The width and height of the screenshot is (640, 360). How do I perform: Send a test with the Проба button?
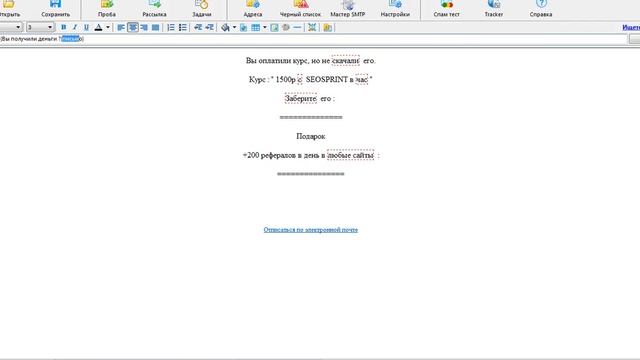pyautogui.click(x=107, y=9)
